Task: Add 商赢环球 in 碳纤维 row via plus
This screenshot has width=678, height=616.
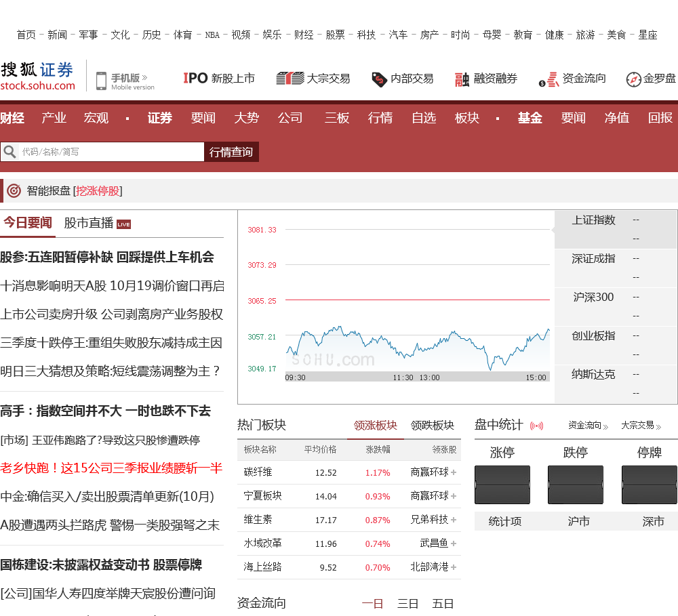Action: tap(454, 472)
